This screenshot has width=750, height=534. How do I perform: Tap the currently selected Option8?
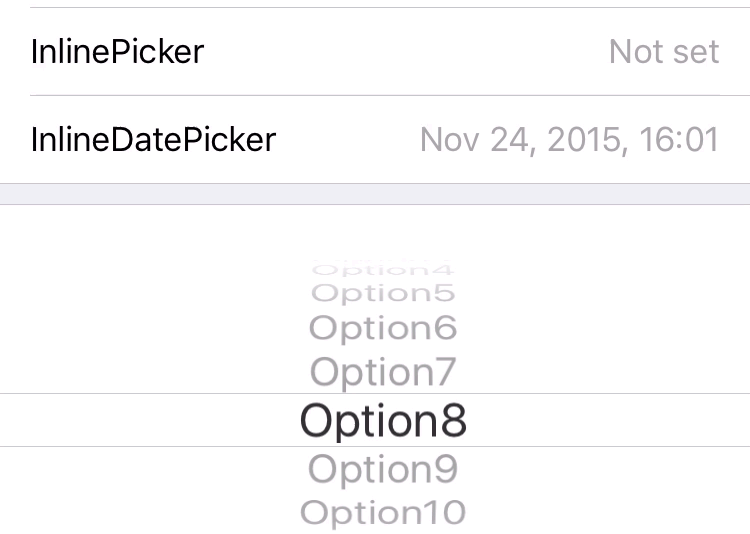pyautogui.click(x=383, y=420)
